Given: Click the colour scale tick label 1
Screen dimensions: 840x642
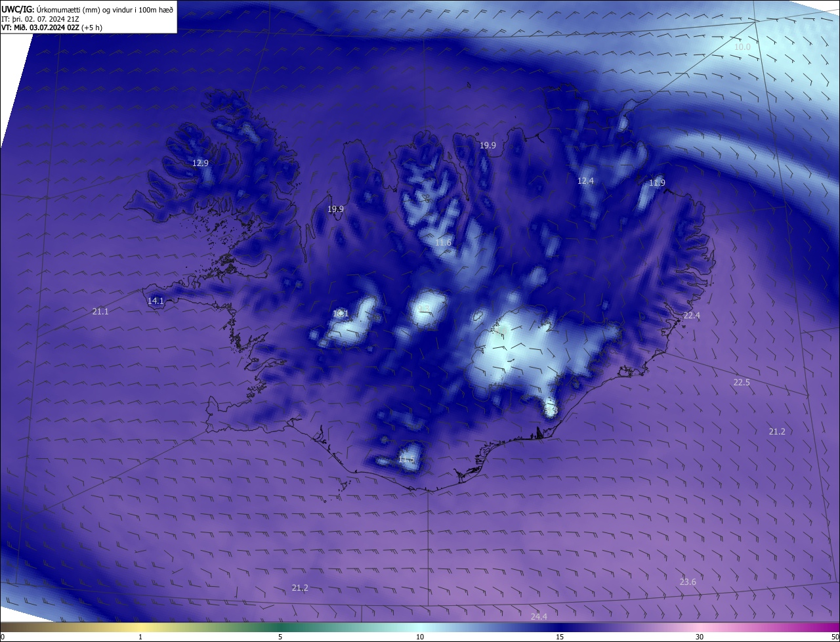Looking at the screenshot, I should point(140,637).
